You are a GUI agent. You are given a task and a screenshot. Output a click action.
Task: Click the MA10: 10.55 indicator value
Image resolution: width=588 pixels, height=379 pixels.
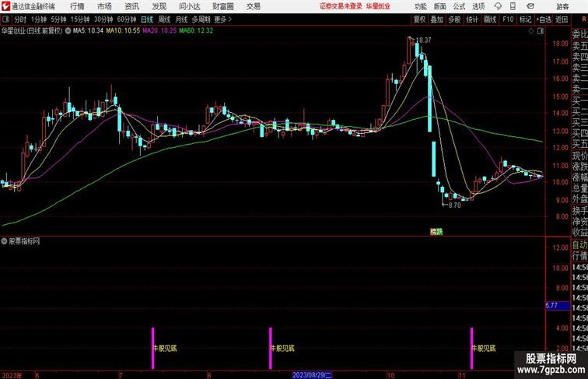[123, 31]
